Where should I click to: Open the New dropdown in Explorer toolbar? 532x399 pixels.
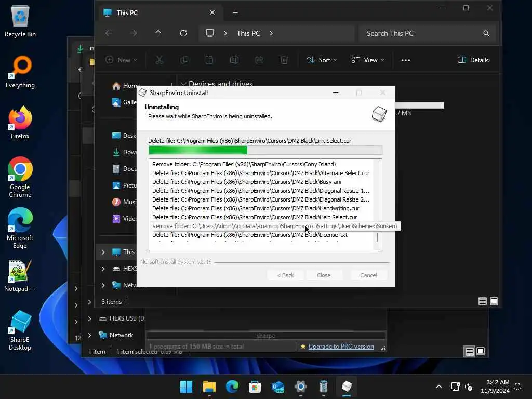121,60
